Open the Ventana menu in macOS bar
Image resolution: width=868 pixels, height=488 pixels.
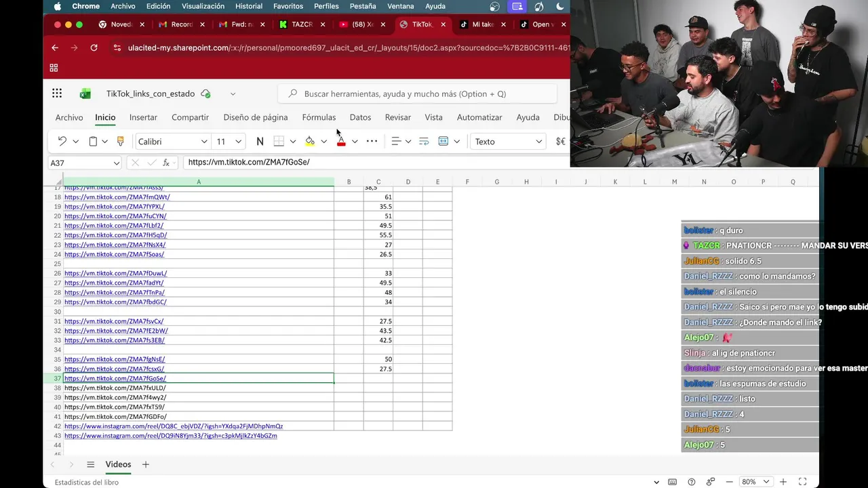(x=401, y=6)
